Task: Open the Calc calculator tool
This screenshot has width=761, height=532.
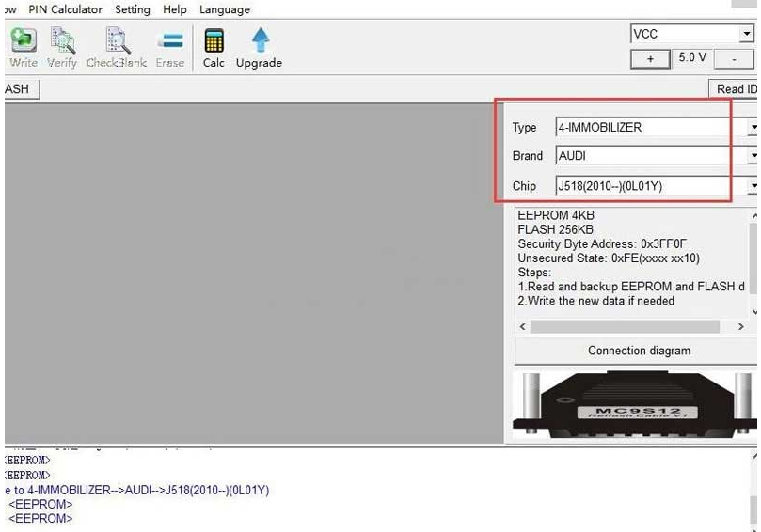Action: [x=214, y=48]
